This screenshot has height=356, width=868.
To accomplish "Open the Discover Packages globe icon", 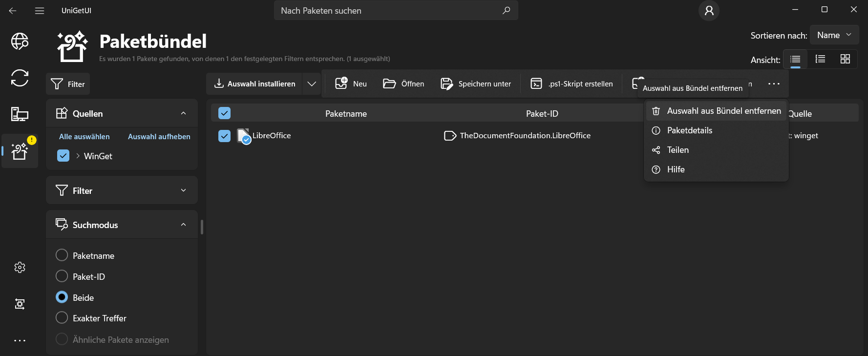I will (20, 42).
